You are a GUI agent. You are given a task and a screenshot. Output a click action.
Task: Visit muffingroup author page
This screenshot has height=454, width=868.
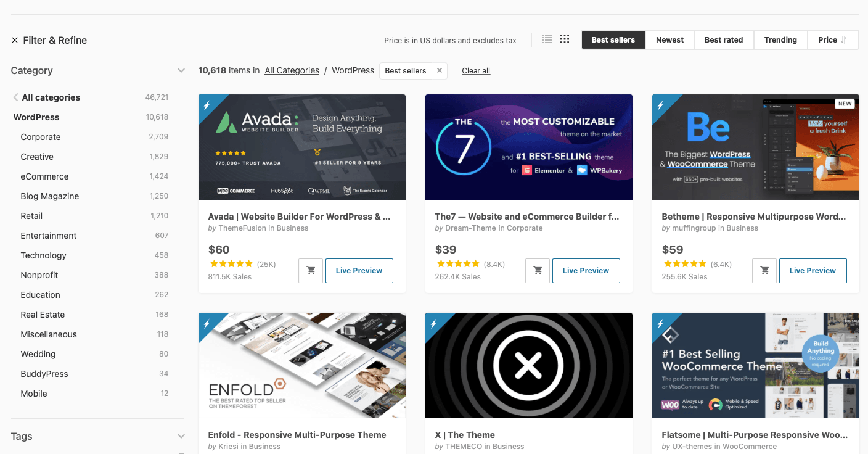(694, 228)
